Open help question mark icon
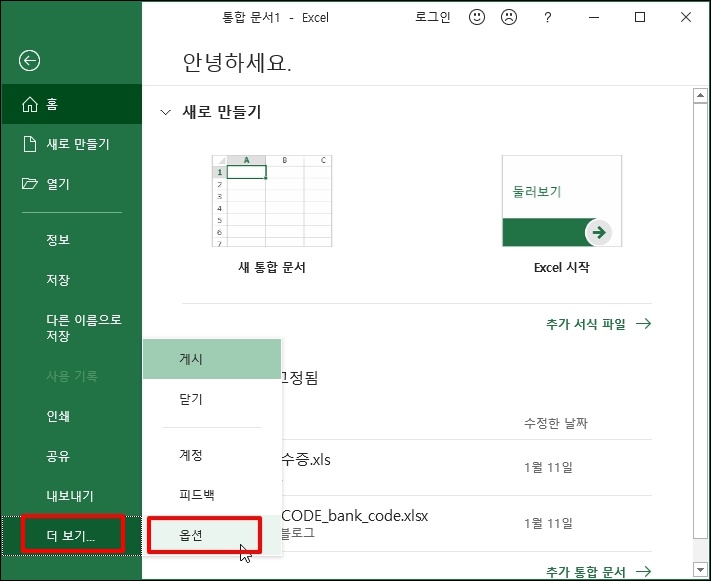The width and height of the screenshot is (711, 581). [547, 18]
